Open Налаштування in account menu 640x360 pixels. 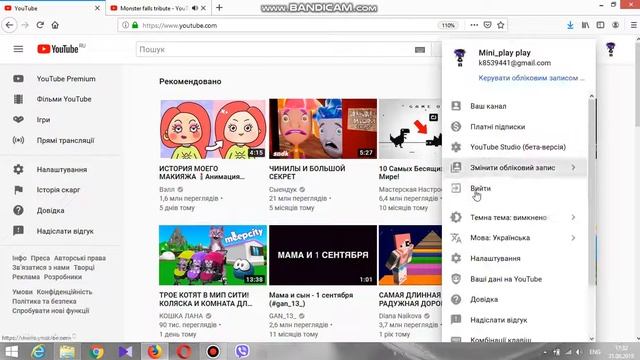point(515,258)
